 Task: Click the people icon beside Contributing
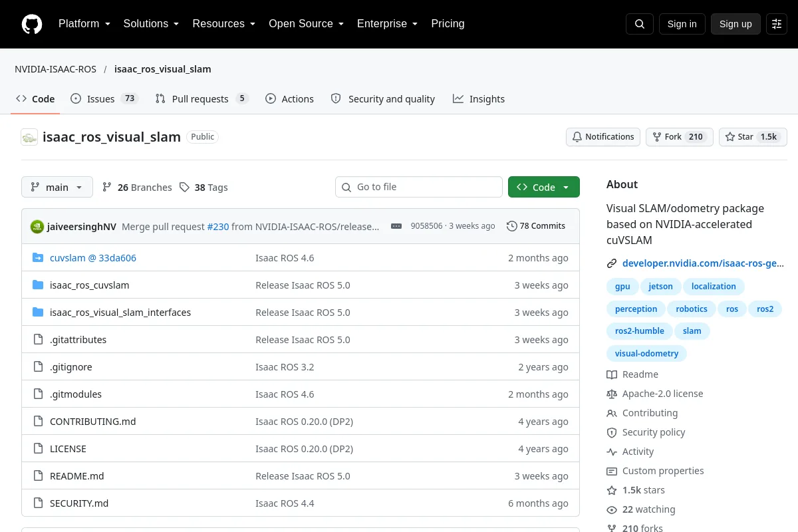coord(612,413)
